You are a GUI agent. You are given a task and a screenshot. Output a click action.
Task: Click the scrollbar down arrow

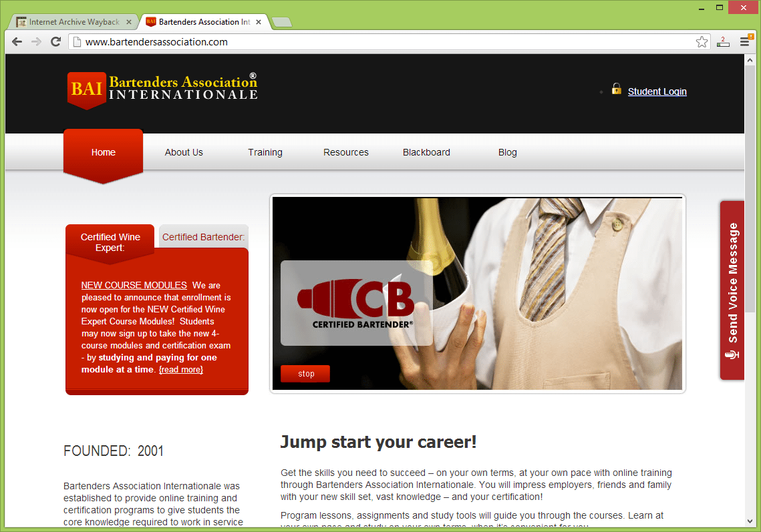(x=750, y=522)
